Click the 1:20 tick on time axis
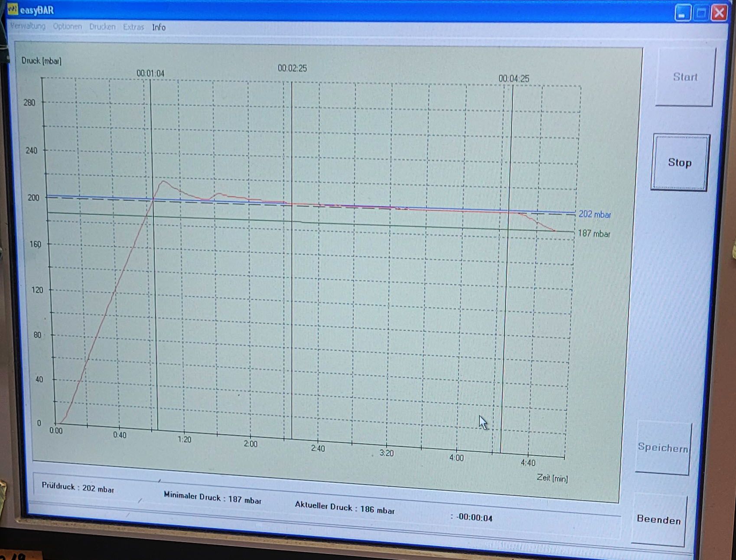This screenshot has width=736, height=560. [184, 439]
